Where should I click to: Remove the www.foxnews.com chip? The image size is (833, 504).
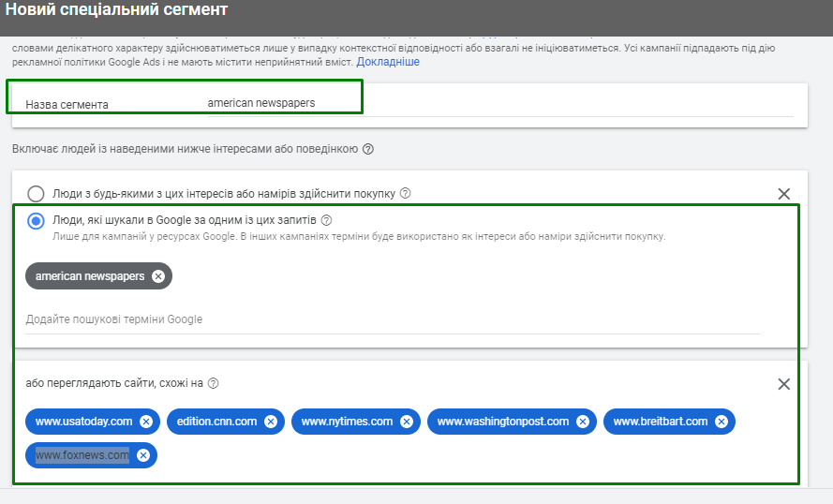click(x=143, y=455)
